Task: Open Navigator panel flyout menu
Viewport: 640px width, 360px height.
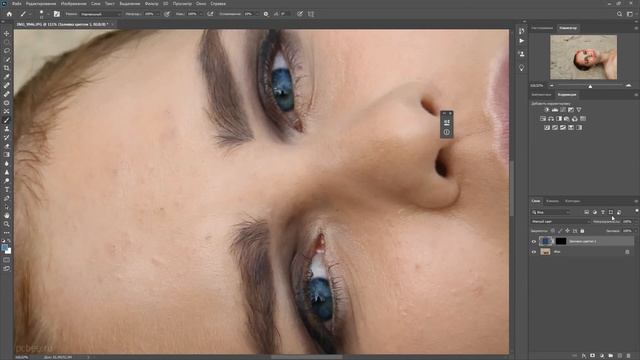Action: (636, 28)
